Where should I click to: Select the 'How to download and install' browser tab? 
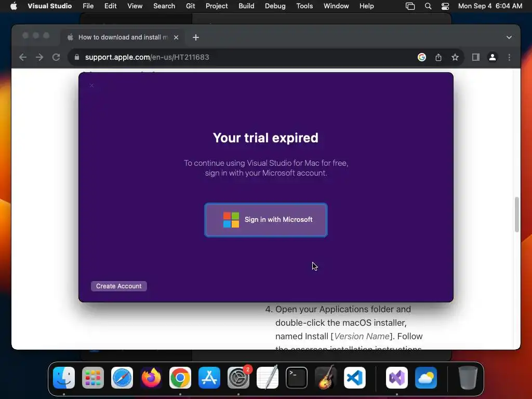coord(123,37)
